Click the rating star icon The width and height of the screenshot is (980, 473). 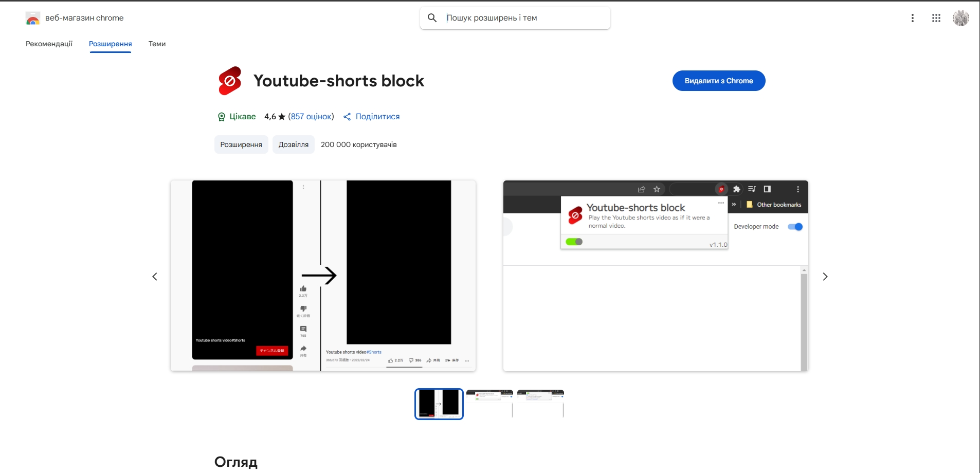pyautogui.click(x=282, y=117)
